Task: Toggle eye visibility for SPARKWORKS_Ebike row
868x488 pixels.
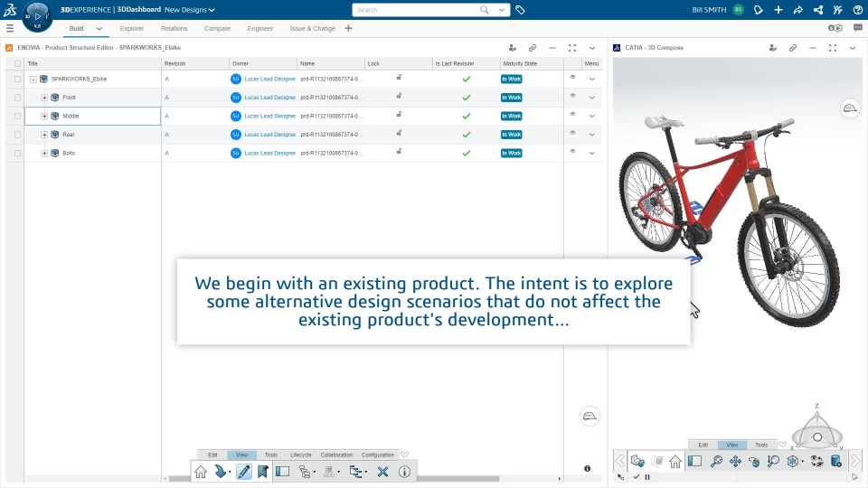Action: (x=573, y=77)
